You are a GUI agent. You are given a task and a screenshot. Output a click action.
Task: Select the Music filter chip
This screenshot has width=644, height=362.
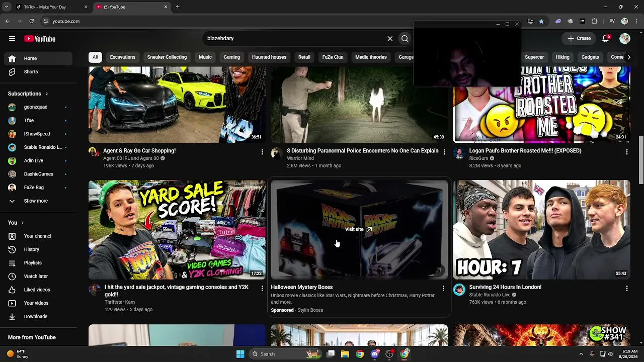click(205, 57)
